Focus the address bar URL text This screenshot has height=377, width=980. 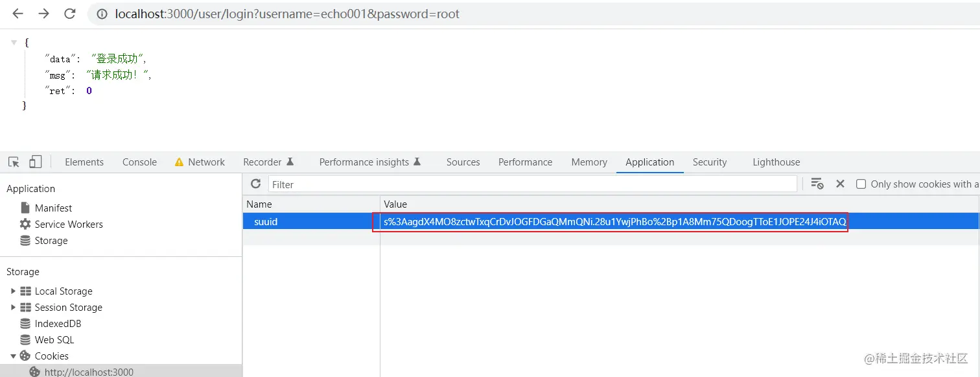coord(287,14)
